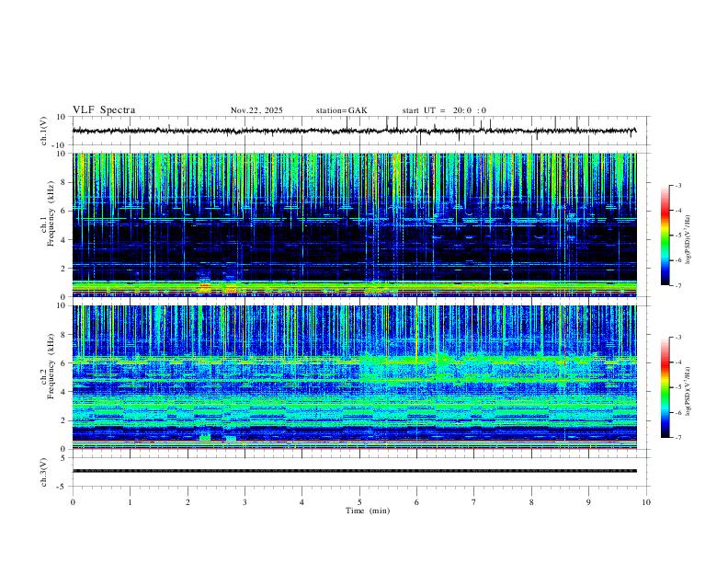Image resolution: width=728 pixels, height=563 pixels.
Task: Click the 'VLF Spectra' title text
Action: (104, 110)
